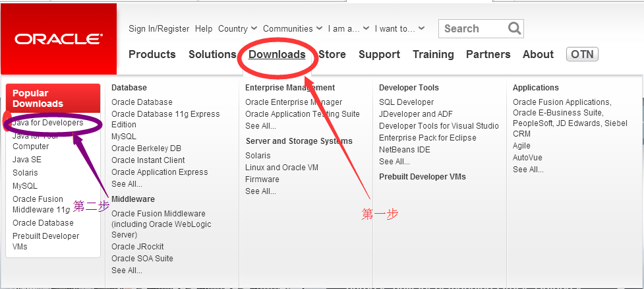Open Oracle SOA Suite link
This screenshot has width=644, height=289.
tap(142, 259)
